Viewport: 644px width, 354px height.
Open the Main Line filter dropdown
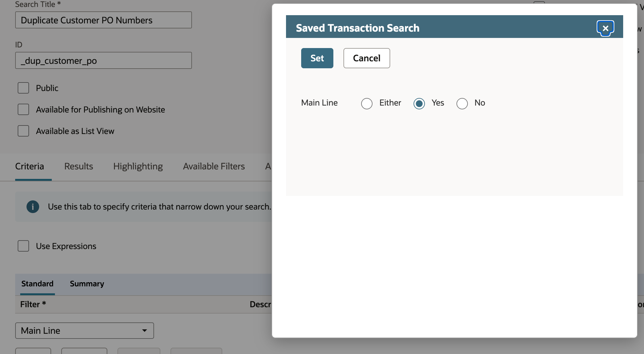85,331
